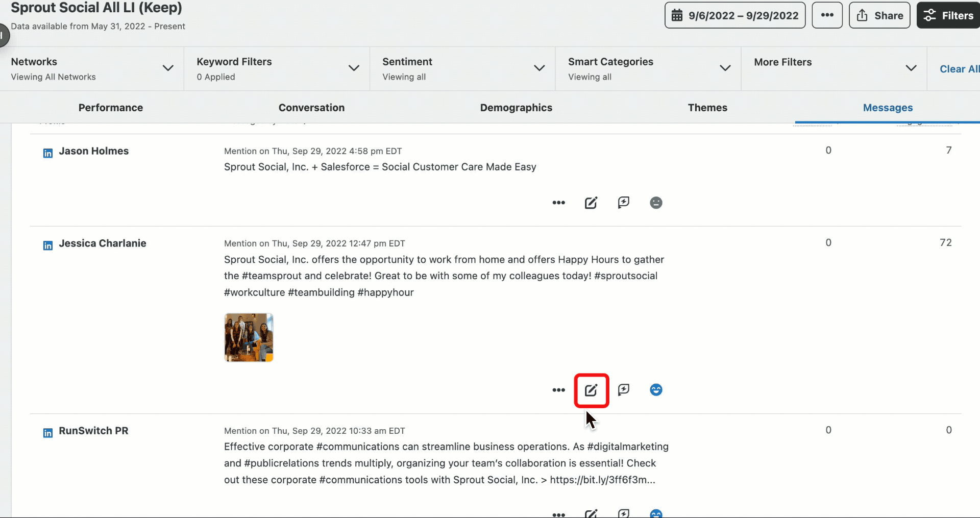980x518 pixels.
Task: Click edit icon on Jessica Charlanie message
Action: [x=591, y=390]
